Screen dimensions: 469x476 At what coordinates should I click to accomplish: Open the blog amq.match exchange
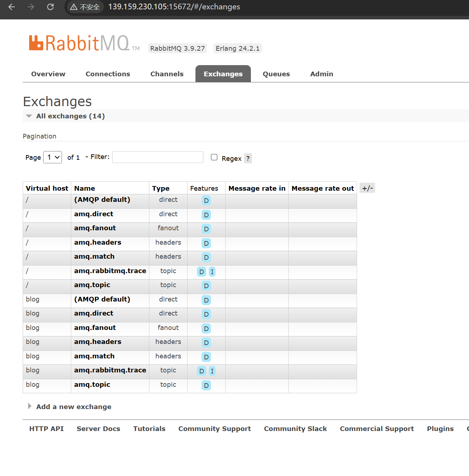point(94,356)
